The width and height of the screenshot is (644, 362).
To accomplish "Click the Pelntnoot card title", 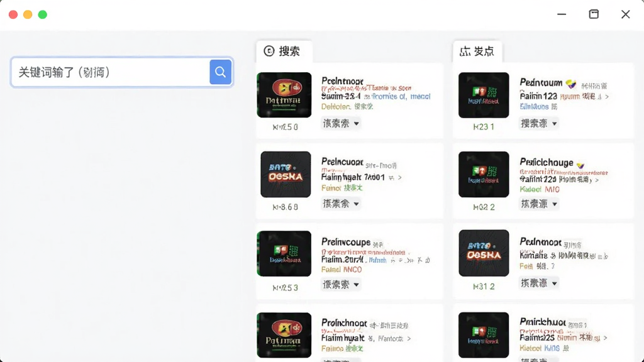I will [x=343, y=81].
